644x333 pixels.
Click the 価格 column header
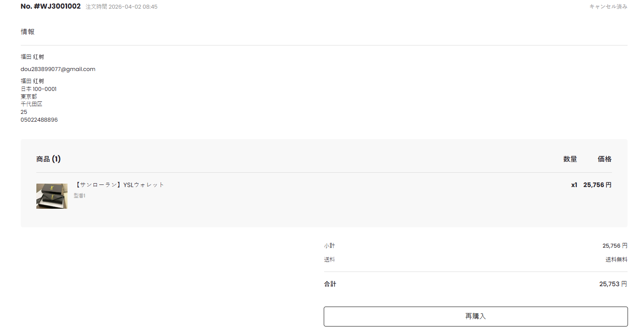[605, 159]
